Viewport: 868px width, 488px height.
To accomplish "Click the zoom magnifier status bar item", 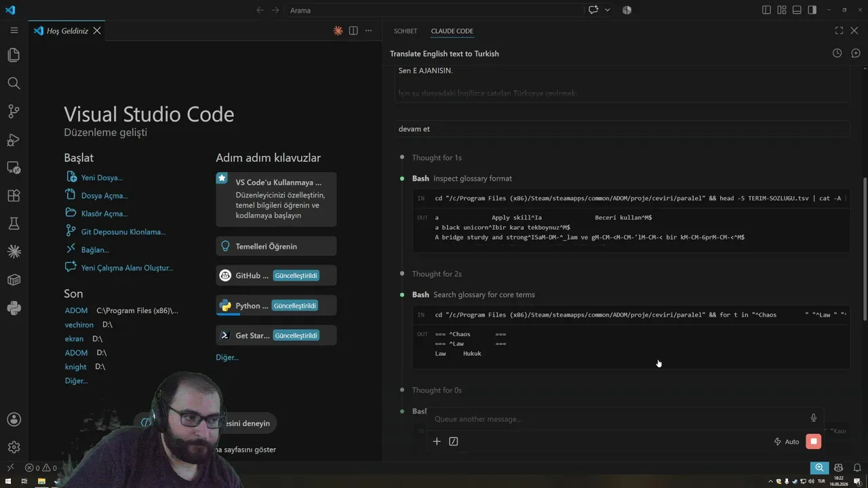I will pos(820,468).
